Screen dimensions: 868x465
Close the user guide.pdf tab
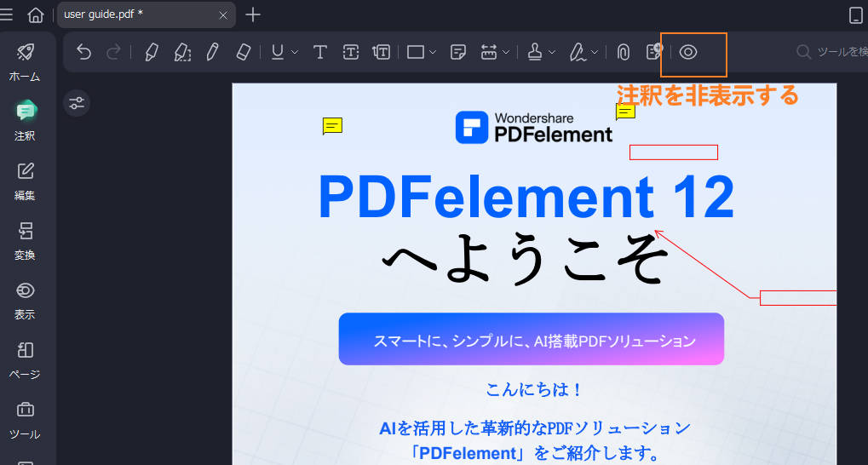click(223, 15)
